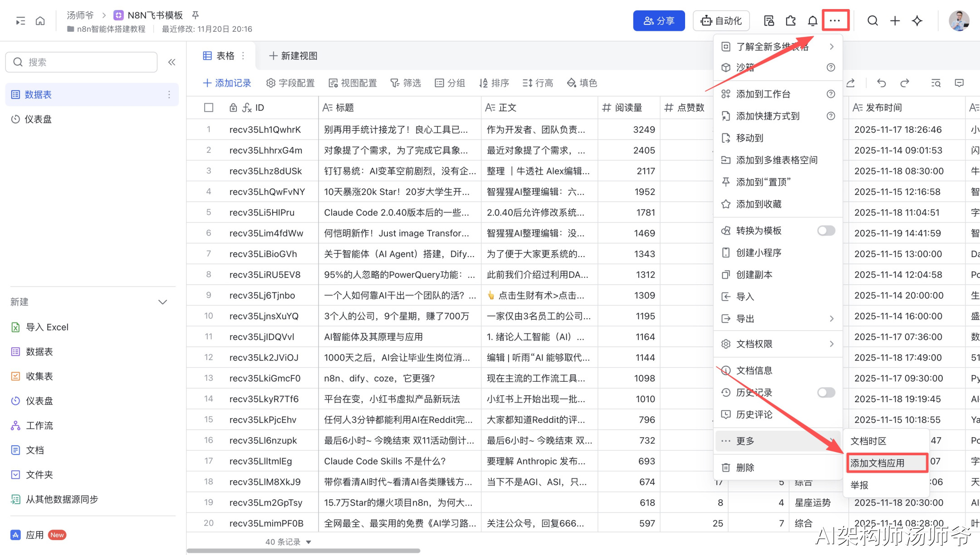
Task: Collapse the 新建 section chevron
Action: click(x=162, y=302)
